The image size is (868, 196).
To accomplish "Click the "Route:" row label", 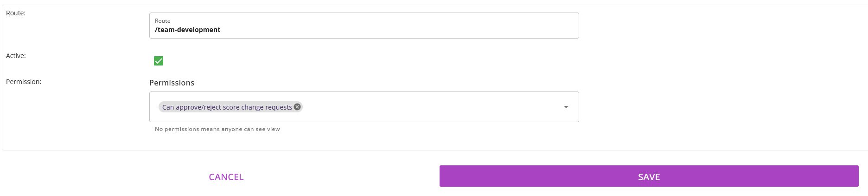I will pyautogui.click(x=16, y=13).
